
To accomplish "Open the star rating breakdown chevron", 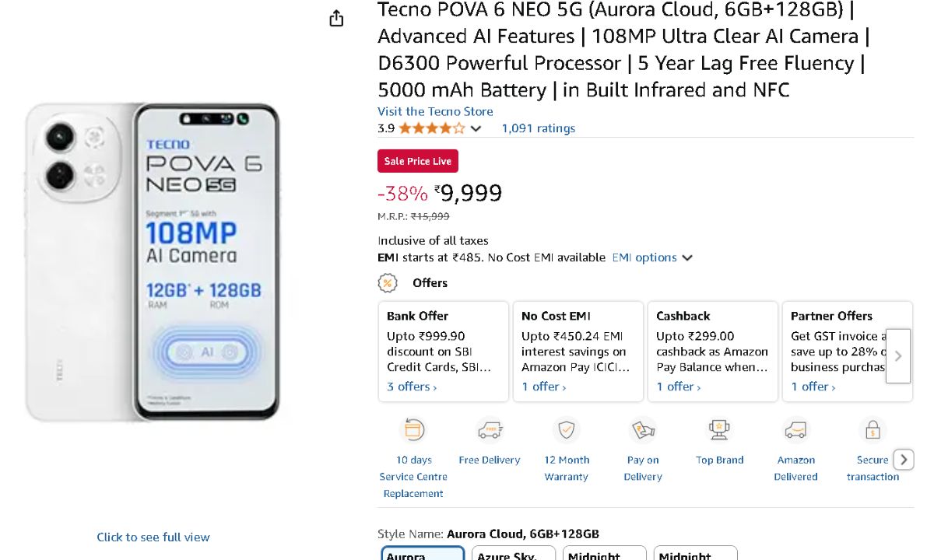I will [x=476, y=128].
